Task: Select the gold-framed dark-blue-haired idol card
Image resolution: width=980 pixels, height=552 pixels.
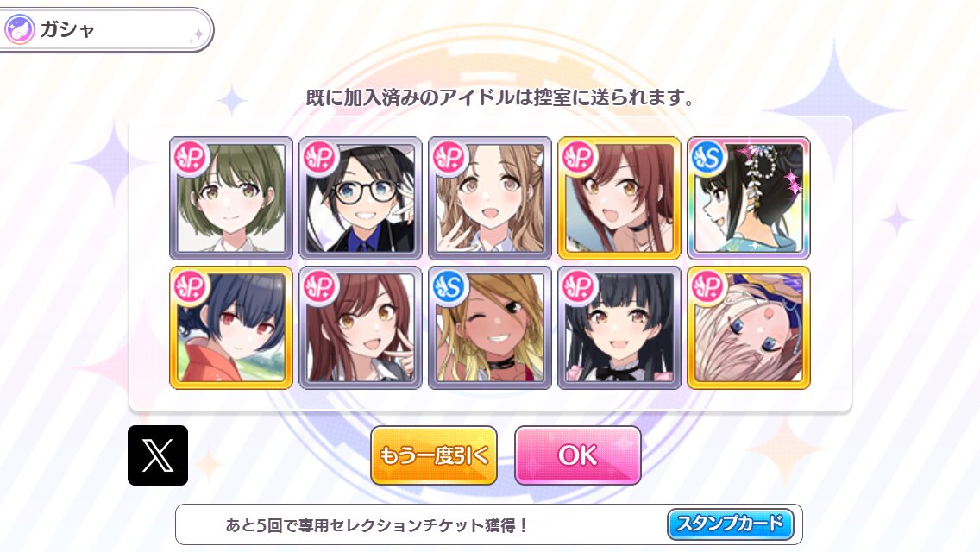Action: (x=231, y=328)
